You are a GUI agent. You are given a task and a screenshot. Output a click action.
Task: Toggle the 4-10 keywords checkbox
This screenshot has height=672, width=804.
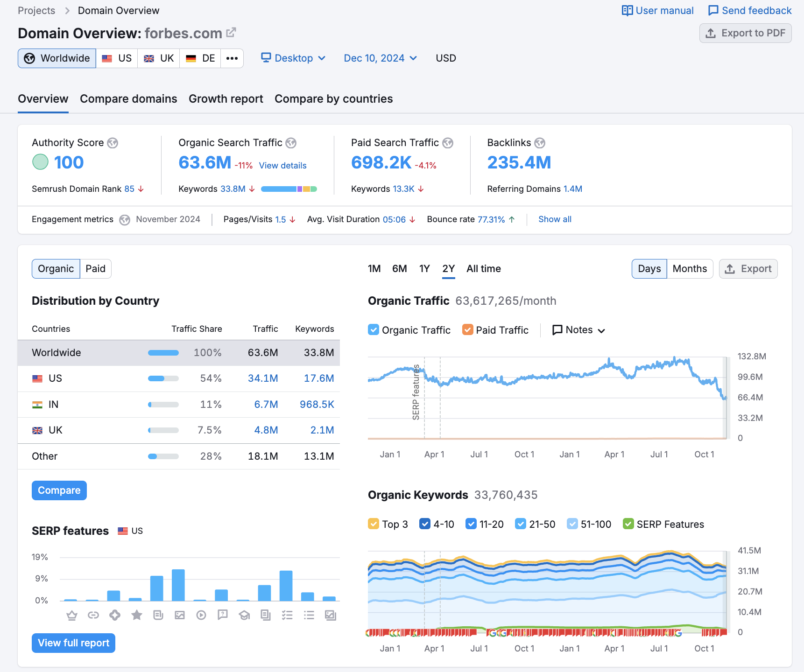coord(425,524)
